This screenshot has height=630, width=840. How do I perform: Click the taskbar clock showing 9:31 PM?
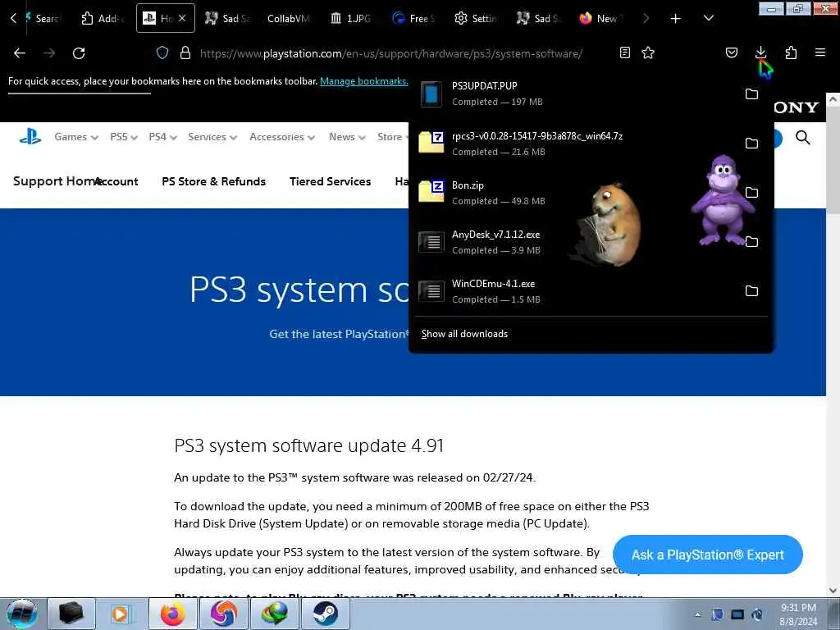[x=798, y=614]
